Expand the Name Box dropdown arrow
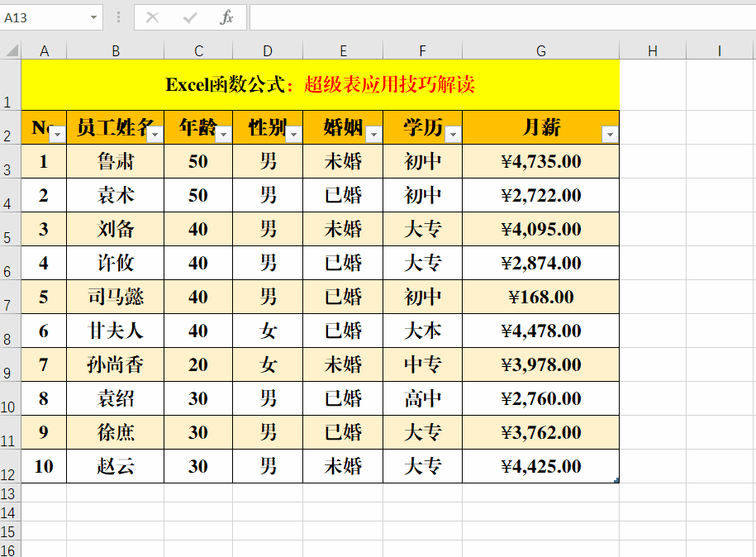 coord(93,18)
